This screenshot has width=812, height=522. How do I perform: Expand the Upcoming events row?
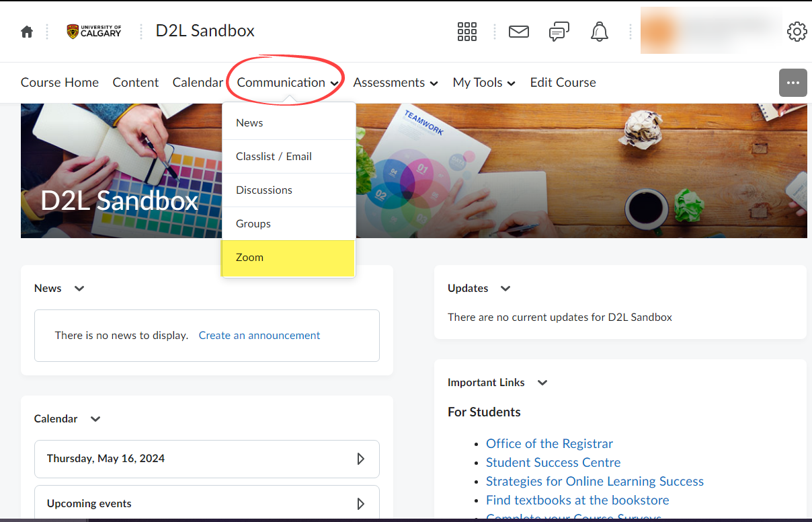click(207, 504)
